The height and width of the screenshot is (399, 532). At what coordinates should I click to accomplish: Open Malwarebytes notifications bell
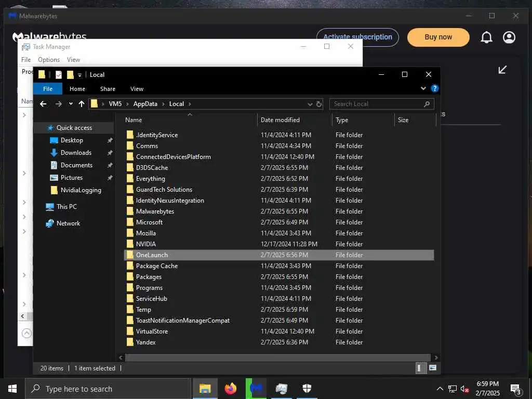[x=486, y=37]
